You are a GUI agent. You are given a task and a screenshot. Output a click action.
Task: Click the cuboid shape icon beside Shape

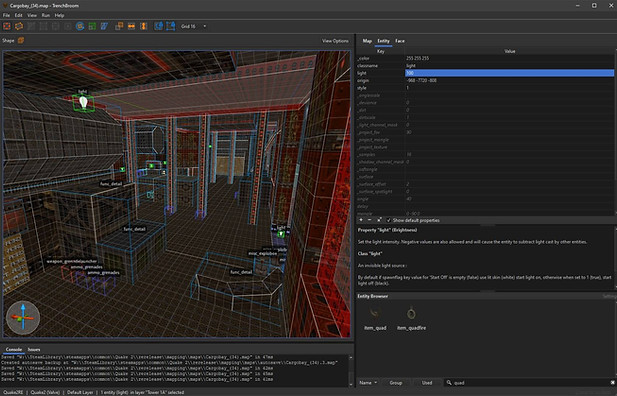coord(21,41)
